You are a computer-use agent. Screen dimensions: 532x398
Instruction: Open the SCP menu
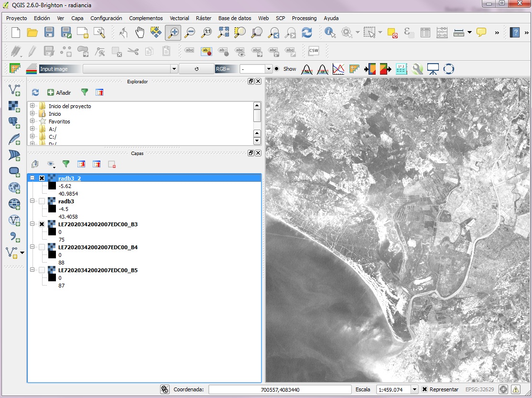pyautogui.click(x=280, y=18)
